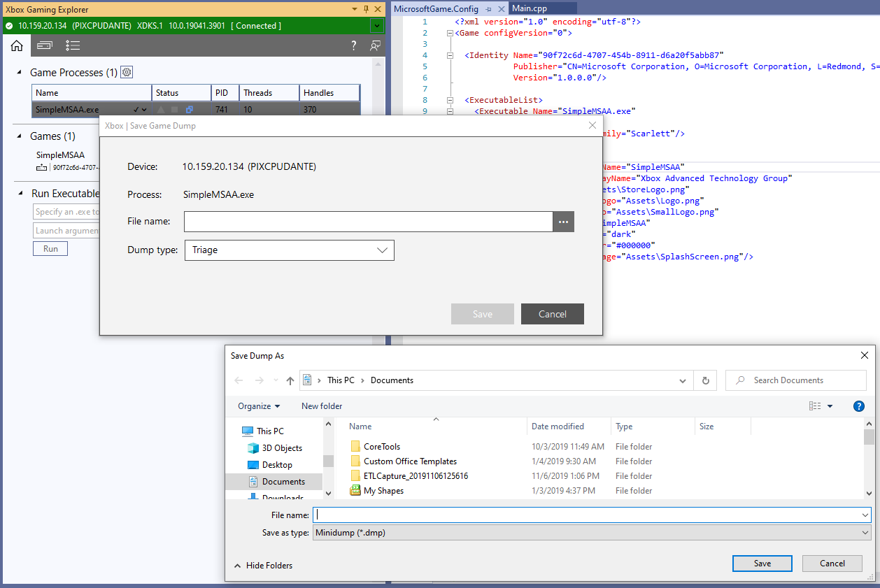Change view layout icon in Save Dump As

pyautogui.click(x=814, y=406)
